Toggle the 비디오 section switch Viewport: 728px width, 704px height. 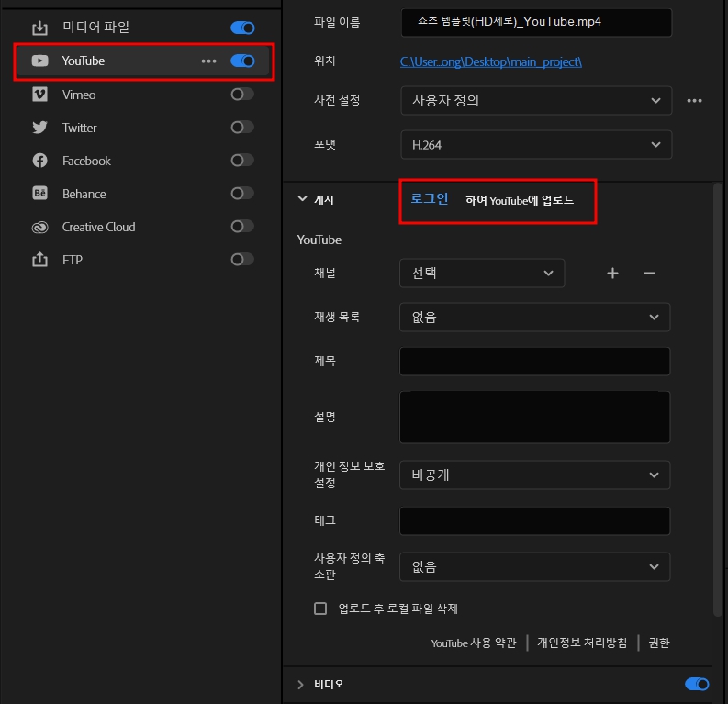coord(697,684)
